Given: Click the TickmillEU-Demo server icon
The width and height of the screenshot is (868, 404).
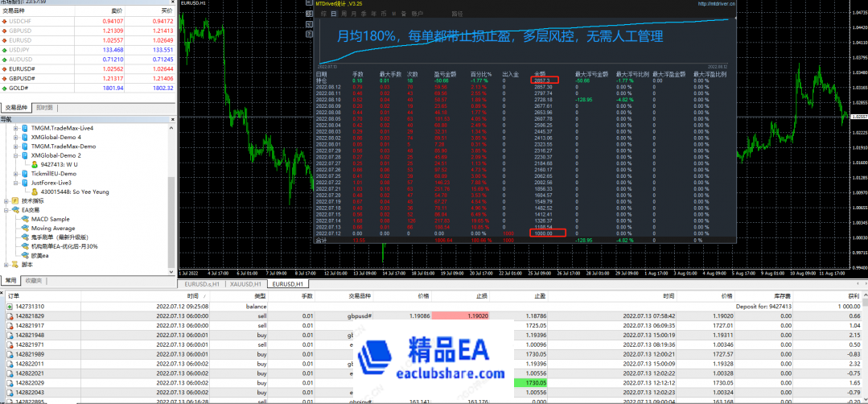Looking at the screenshot, I should (25, 173).
